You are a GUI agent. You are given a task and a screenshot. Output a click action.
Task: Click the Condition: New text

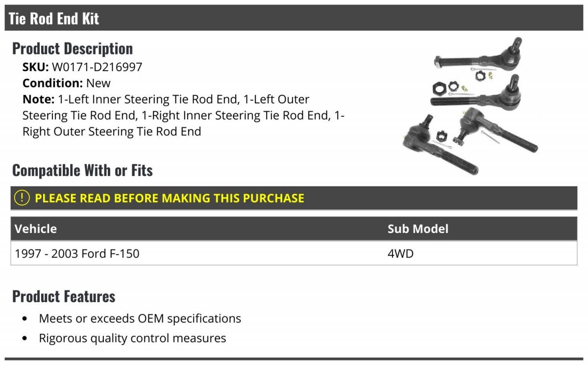pyautogui.click(x=67, y=83)
